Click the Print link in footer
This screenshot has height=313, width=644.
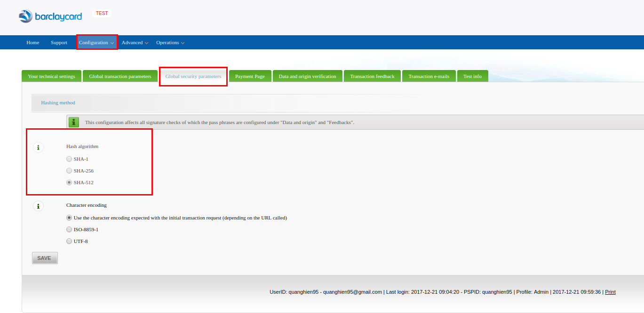coord(610,292)
